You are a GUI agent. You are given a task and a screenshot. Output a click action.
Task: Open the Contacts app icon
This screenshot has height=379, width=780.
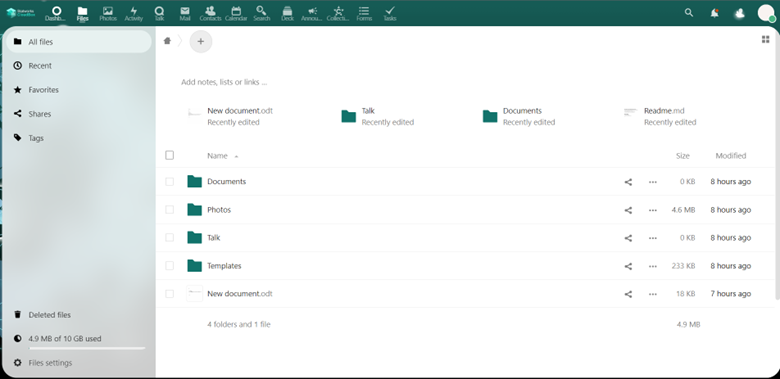point(210,13)
